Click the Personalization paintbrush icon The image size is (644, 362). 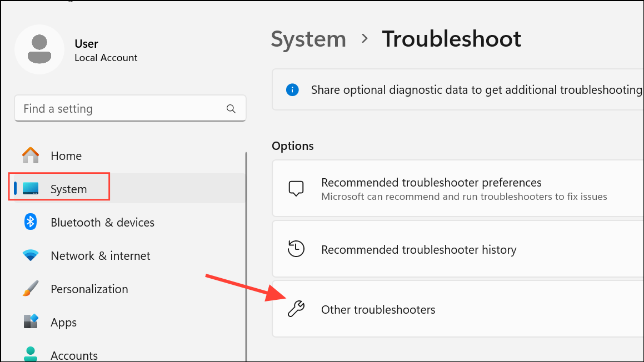tap(31, 289)
